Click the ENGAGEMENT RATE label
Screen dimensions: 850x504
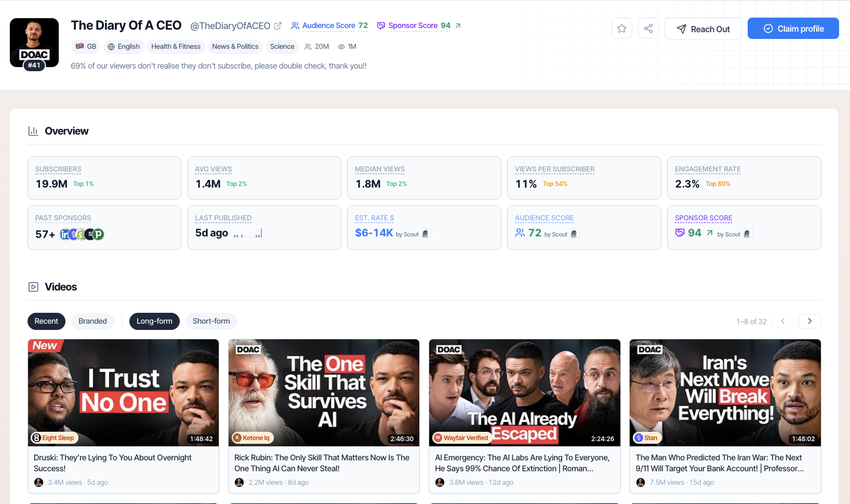click(x=708, y=169)
